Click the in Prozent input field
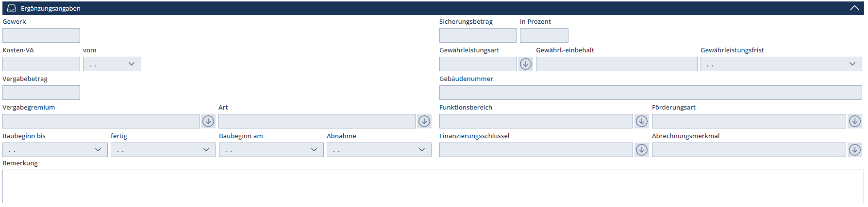The height and width of the screenshot is (207, 868). click(x=544, y=35)
